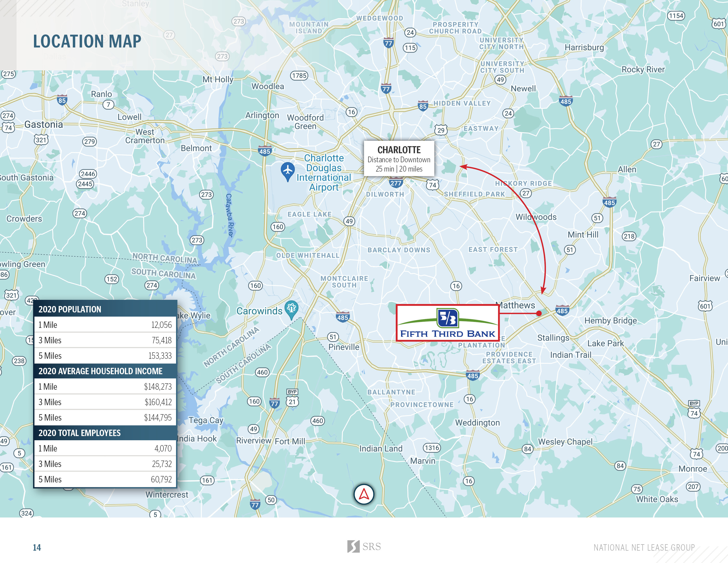Screen dimensions: 728x563
Task: Click the income value $144,795
Action: [x=158, y=418]
